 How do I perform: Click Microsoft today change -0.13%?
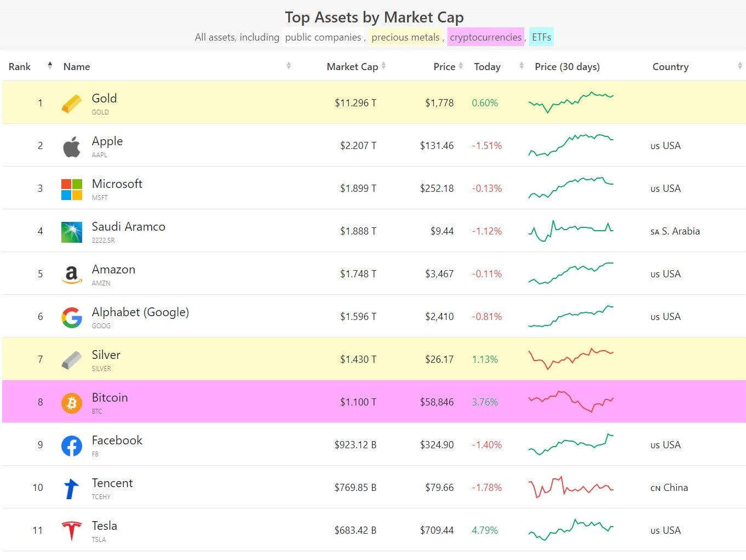coord(487,188)
